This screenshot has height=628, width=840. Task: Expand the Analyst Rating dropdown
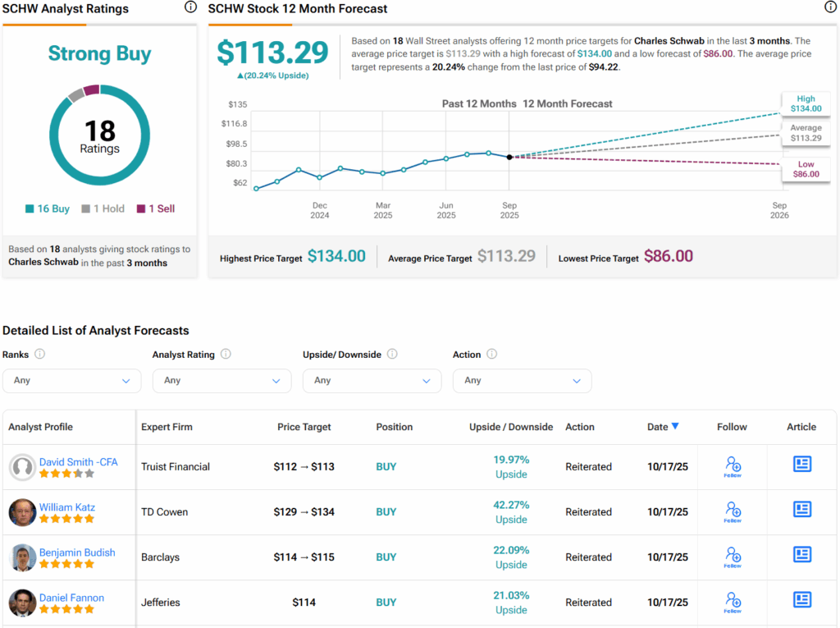221,381
